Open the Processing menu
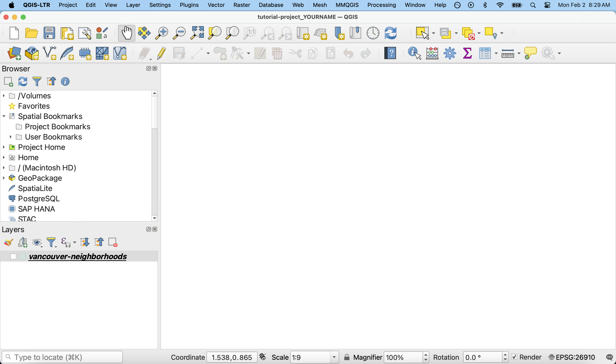Viewport: 616px width, 364px height. [x=381, y=5]
